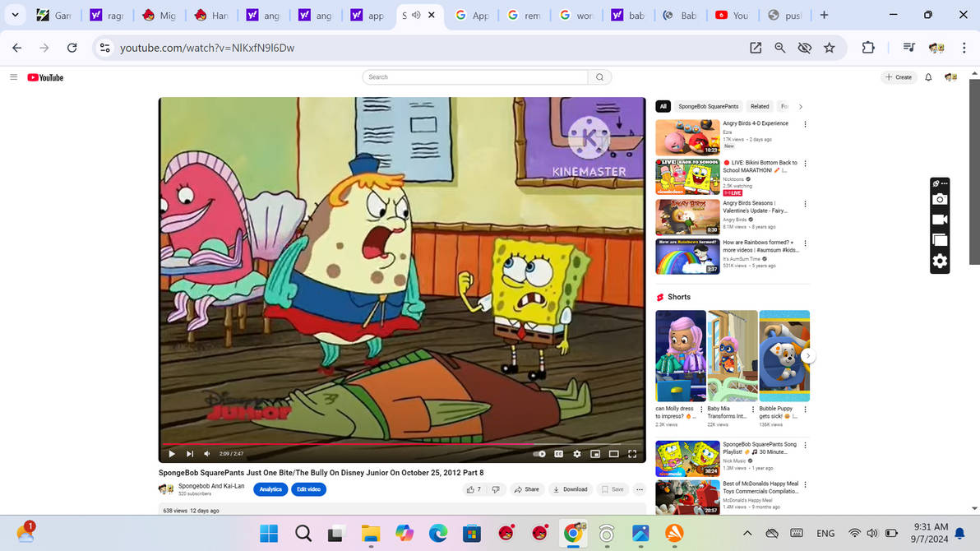Open the Angry Birds 4-D Experience thumbnail

687,137
